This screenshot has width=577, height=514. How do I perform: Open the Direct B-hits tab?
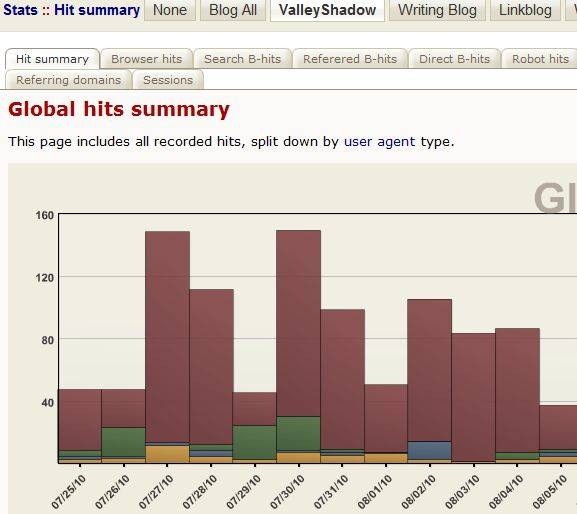pos(454,59)
